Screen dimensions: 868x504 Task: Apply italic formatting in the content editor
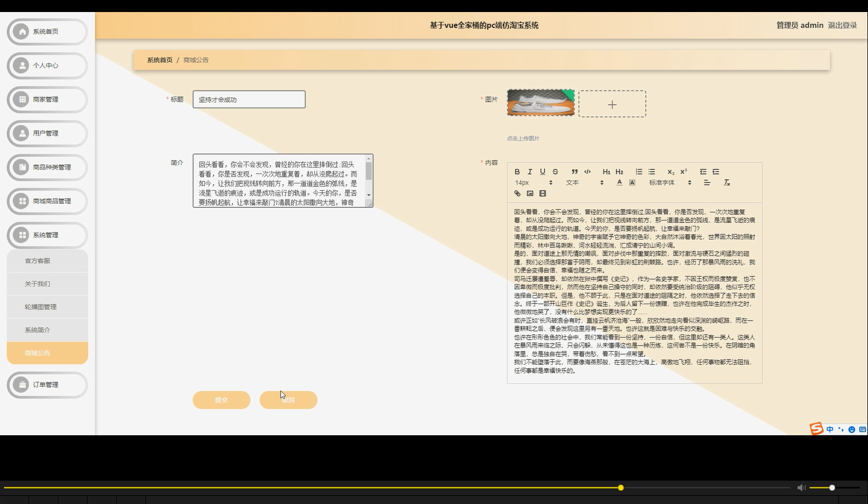pyautogui.click(x=530, y=172)
